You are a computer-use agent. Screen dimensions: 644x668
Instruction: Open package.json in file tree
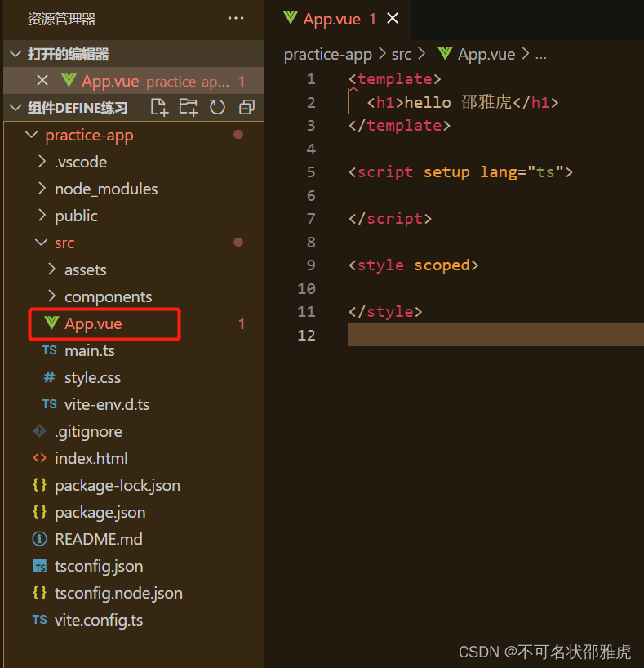[x=100, y=513]
